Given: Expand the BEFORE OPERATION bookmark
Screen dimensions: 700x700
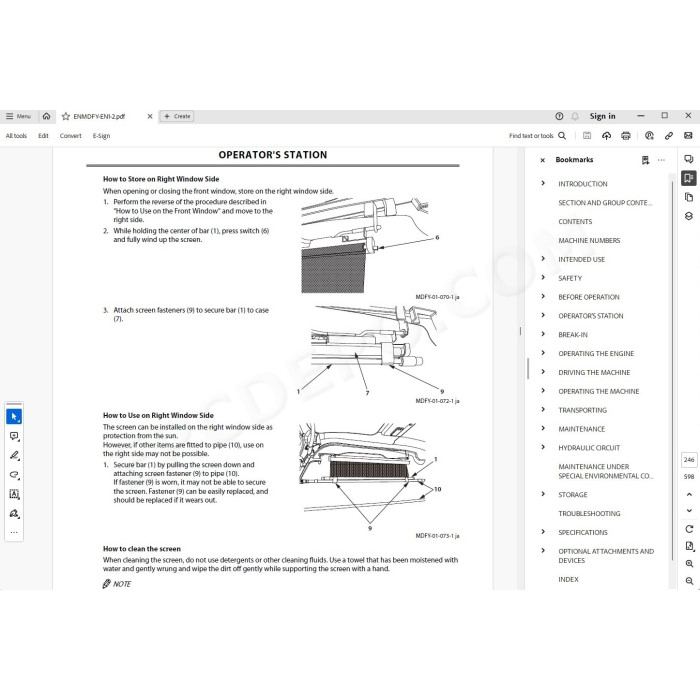Looking at the screenshot, I should [x=543, y=296].
